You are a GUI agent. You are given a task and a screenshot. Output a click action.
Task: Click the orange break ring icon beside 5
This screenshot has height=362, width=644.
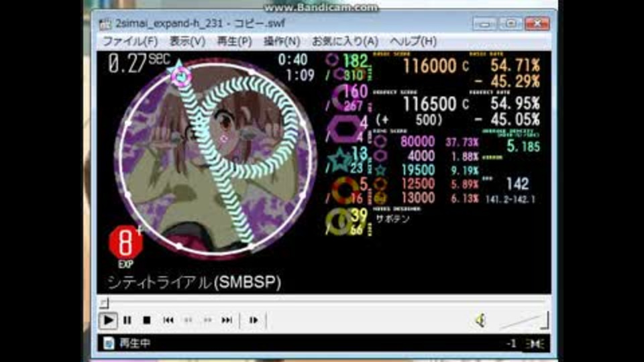344,191
